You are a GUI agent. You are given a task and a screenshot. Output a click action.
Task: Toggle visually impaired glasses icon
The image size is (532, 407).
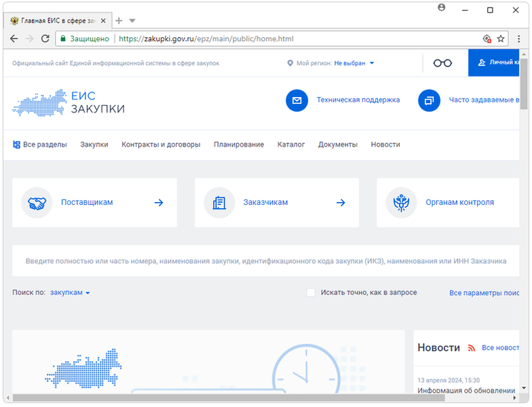[442, 63]
